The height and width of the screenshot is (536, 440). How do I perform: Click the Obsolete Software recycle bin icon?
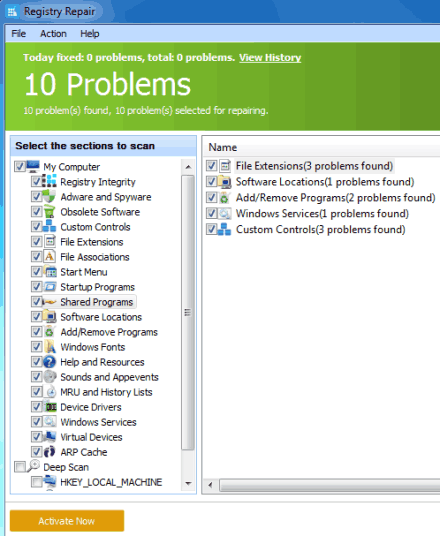[50, 212]
